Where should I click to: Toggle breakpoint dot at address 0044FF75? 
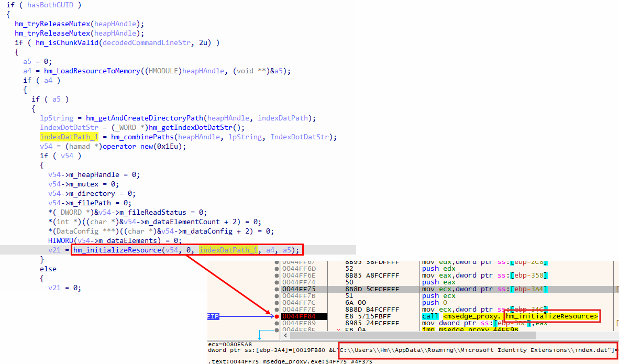tap(277, 290)
